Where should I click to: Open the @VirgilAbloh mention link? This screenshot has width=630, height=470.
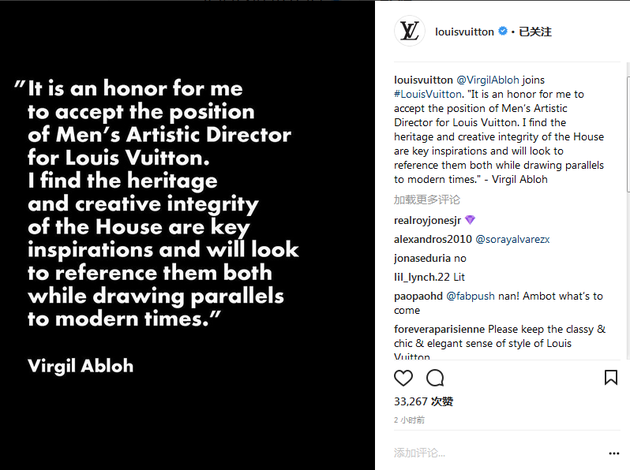[488, 80]
